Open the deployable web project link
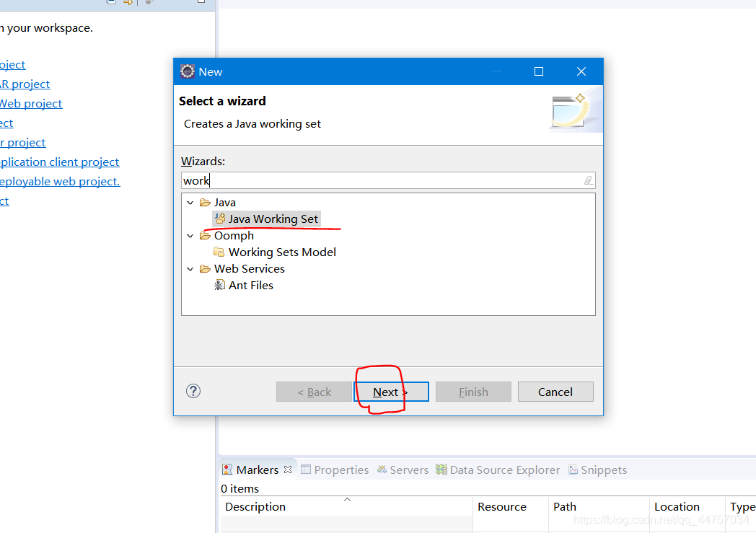 tap(60, 182)
